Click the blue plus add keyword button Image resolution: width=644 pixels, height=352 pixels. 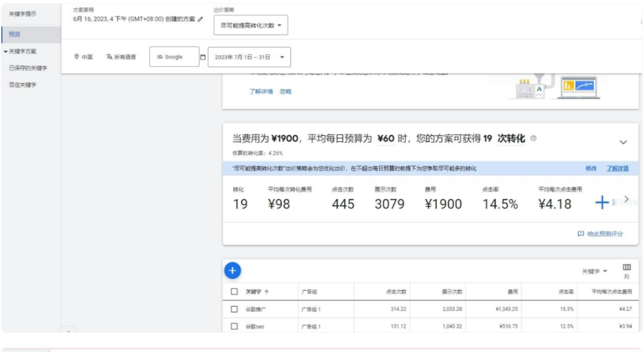(x=233, y=271)
